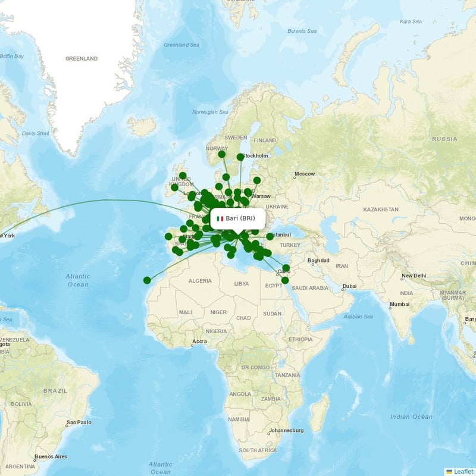Viewport: 476px width, 476px height.
Task: Click the Italian flag on the Bari label
Action: coord(221,218)
